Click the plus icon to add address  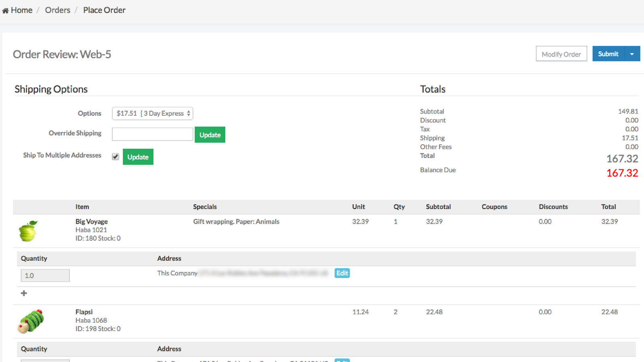coord(24,293)
